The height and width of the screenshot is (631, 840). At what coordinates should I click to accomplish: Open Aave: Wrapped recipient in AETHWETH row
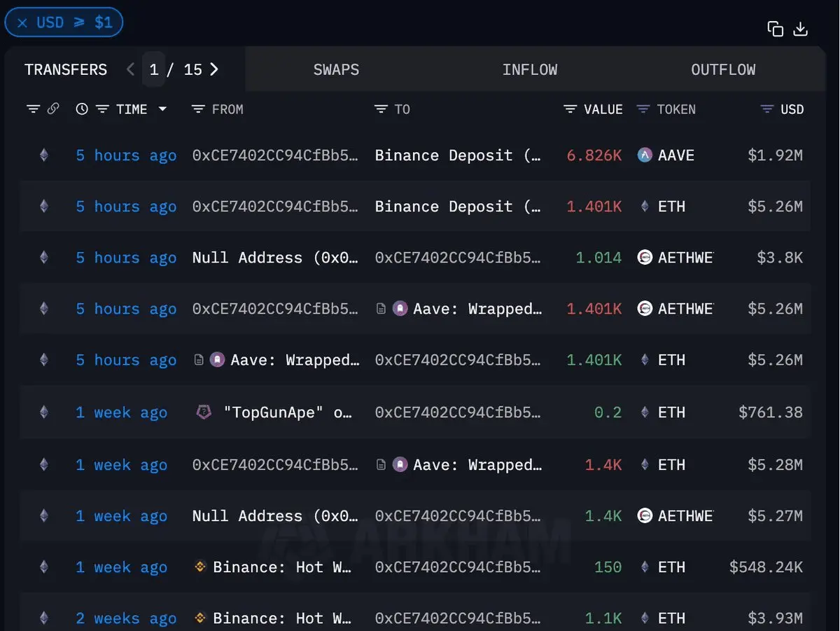[477, 309]
